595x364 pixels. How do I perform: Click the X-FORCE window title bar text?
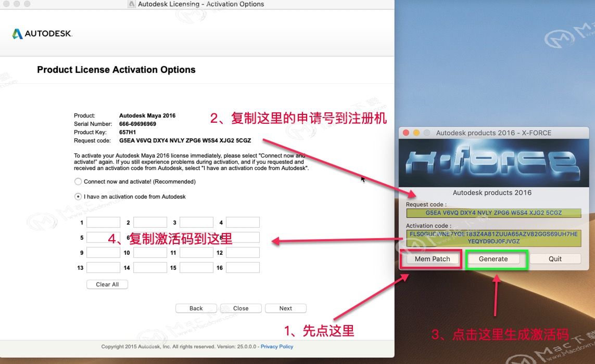coord(493,133)
